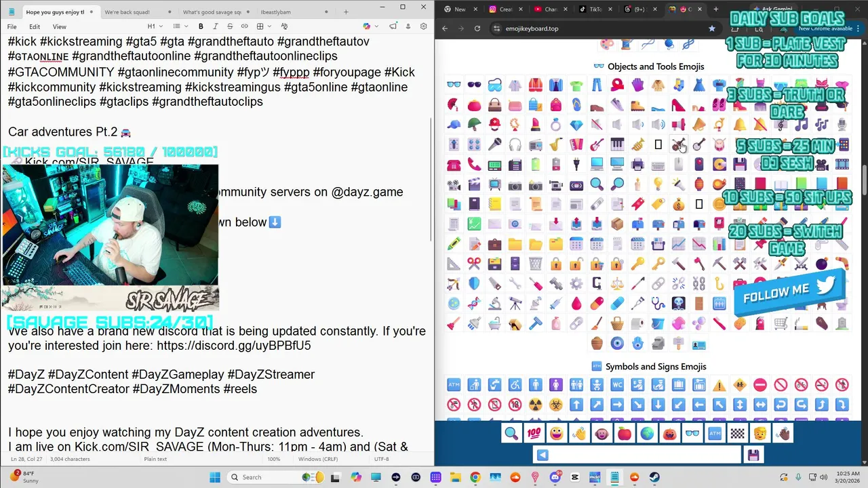Screen dimensions: 868x488
Task: Add a new Notepad tab
Action: point(346,12)
